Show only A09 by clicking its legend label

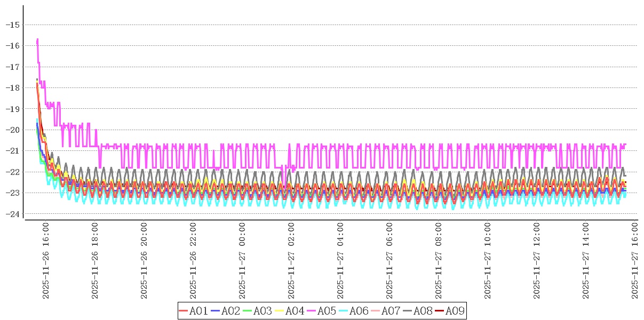(455, 311)
